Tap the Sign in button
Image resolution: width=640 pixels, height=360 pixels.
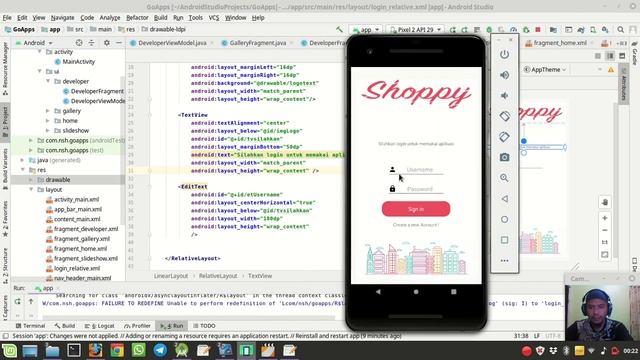(x=416, y=209)
